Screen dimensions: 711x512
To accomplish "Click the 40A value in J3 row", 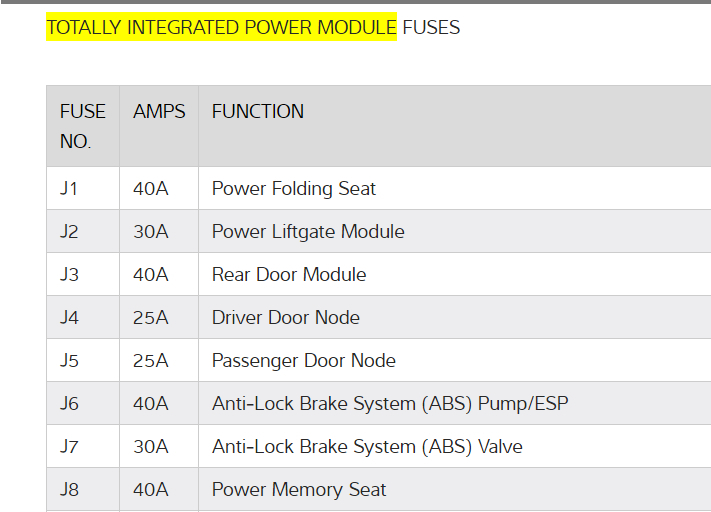I will point(151,274).
